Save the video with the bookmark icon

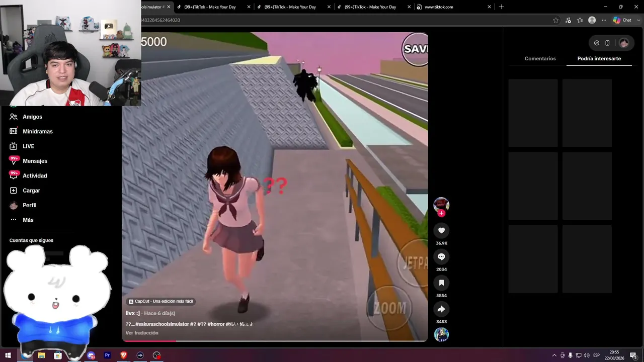tap(441, 283)
